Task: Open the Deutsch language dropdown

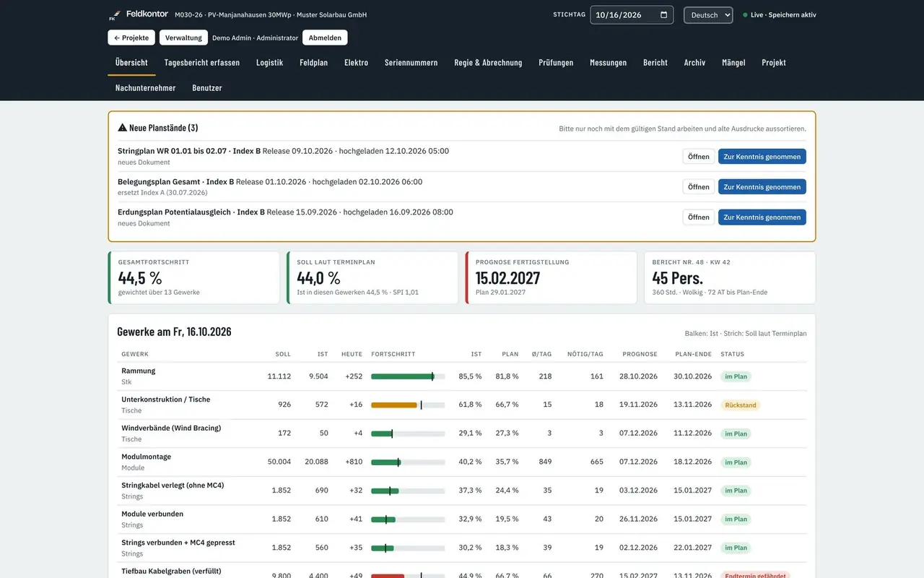Action: point(708,15)
